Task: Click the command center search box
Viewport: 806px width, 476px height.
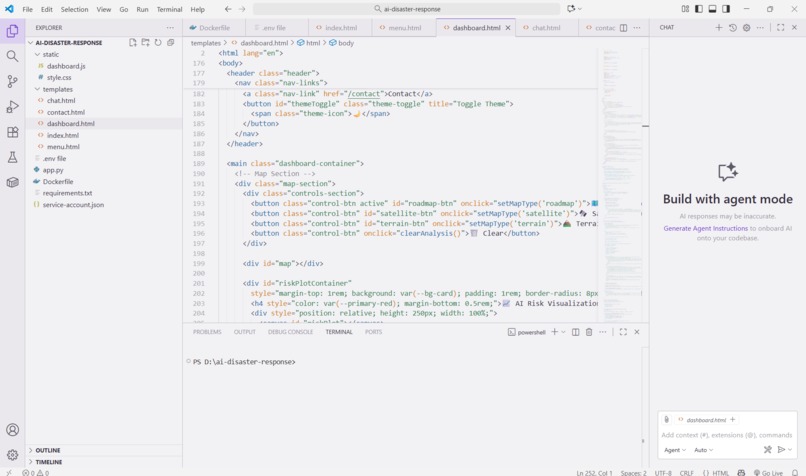Action: click(406, 9)
